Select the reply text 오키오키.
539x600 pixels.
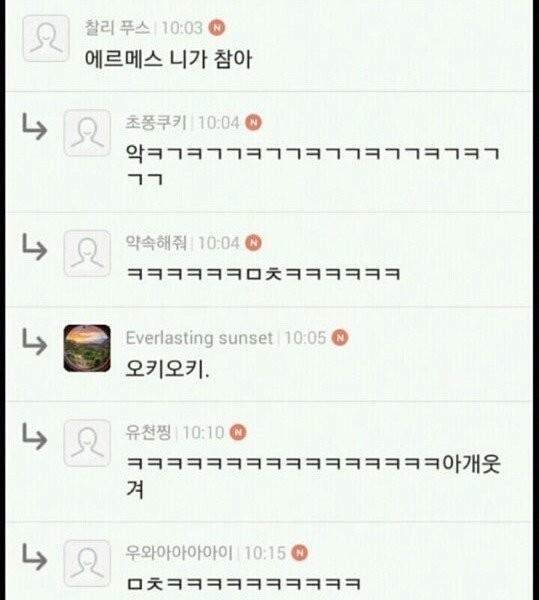(168, 369)
